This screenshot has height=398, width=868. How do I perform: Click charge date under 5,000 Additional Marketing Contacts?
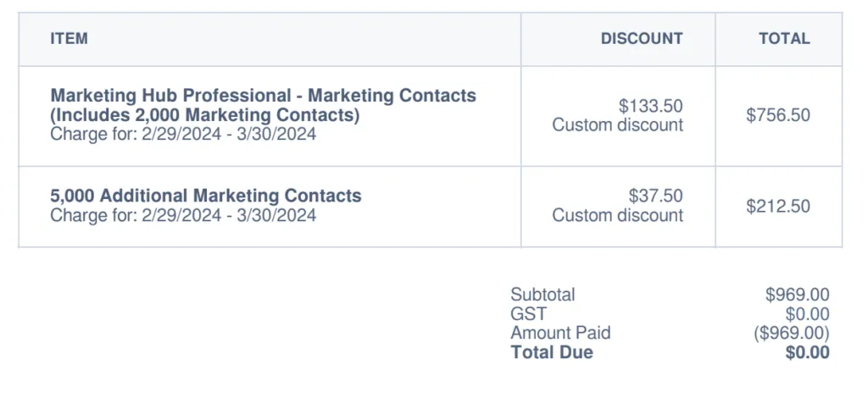(x=183, y=215)
